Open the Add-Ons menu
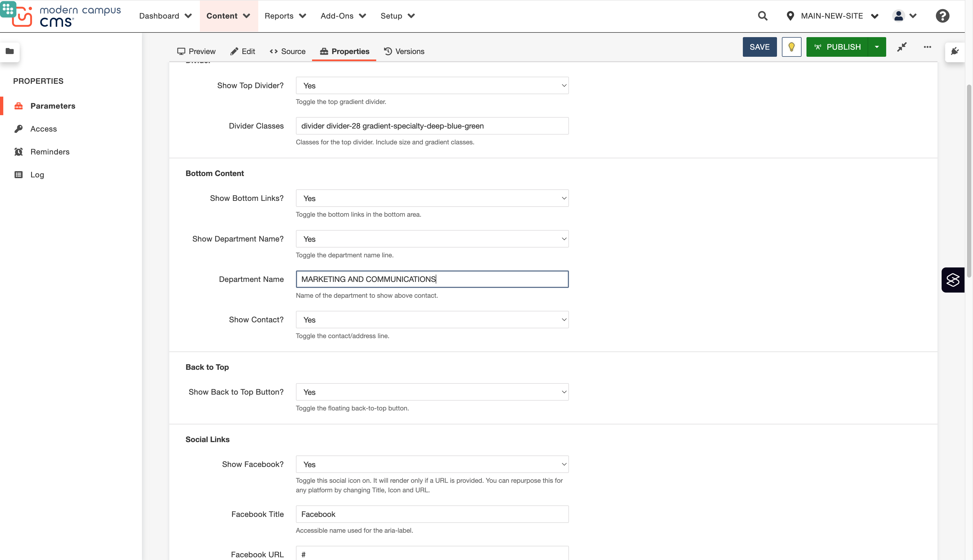 click(343, 16)
